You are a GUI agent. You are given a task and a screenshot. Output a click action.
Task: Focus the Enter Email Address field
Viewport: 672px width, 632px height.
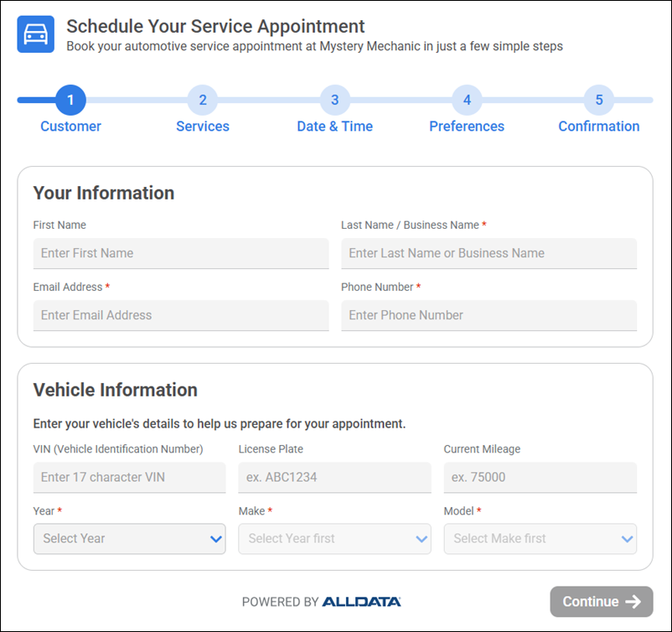click(181, 315)
